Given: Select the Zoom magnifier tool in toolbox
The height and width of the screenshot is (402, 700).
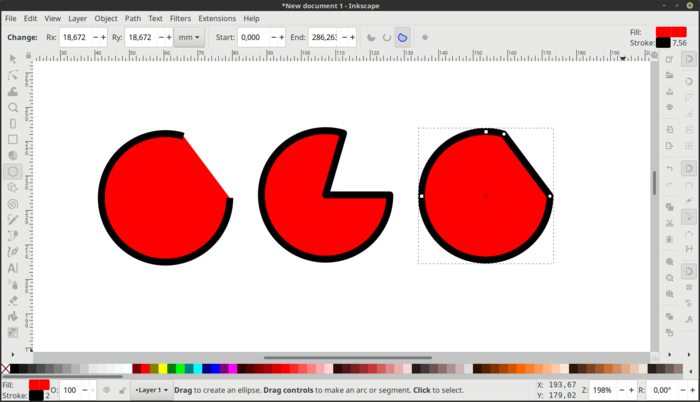Looking at the screenshot, I should (12, 108).
